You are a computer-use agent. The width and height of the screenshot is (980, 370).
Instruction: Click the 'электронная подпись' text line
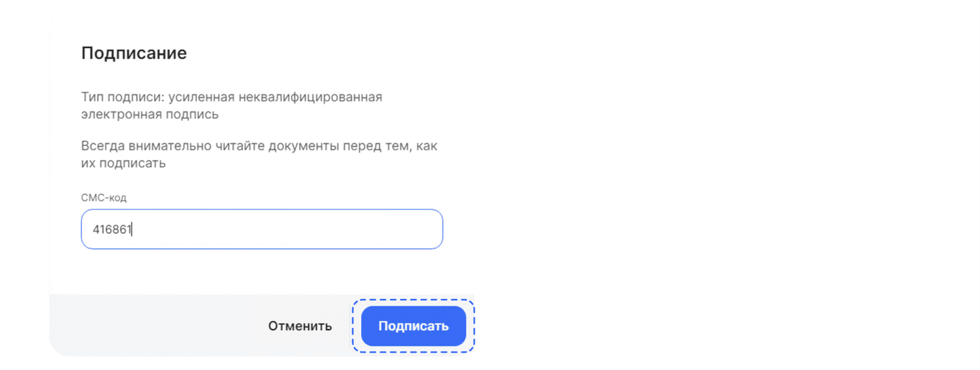point(150,114)
